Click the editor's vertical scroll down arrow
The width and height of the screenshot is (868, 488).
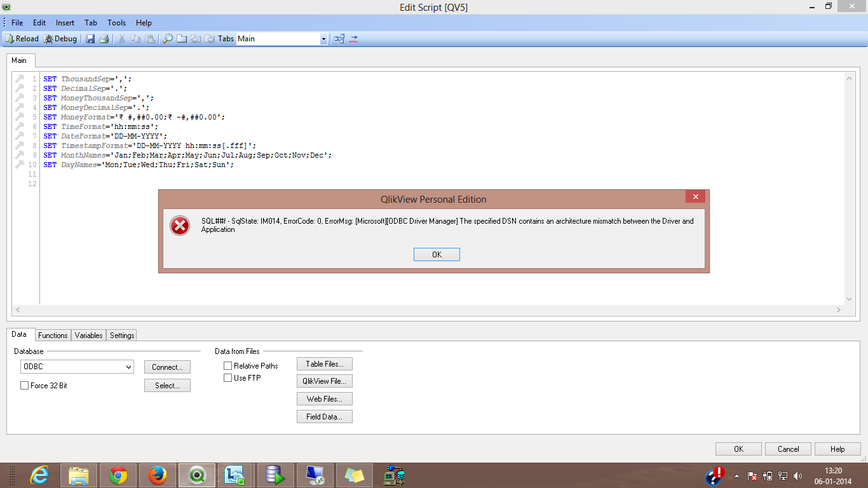point(850,299)
